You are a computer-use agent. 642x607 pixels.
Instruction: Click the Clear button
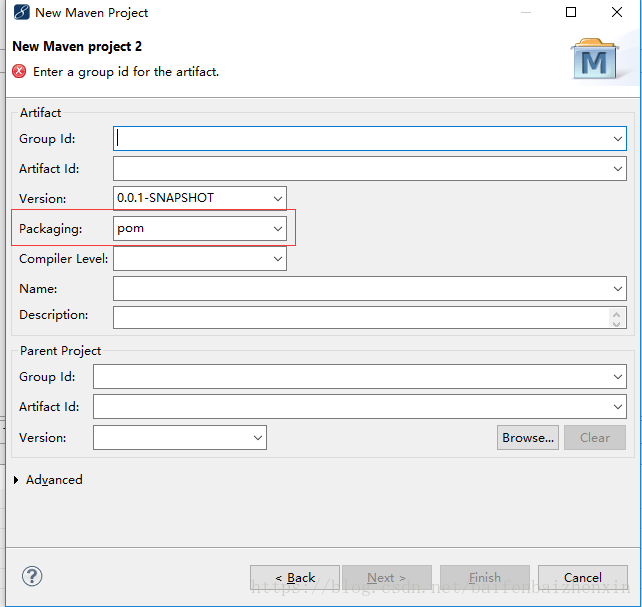pyautogui.click(x=595, y=438)
